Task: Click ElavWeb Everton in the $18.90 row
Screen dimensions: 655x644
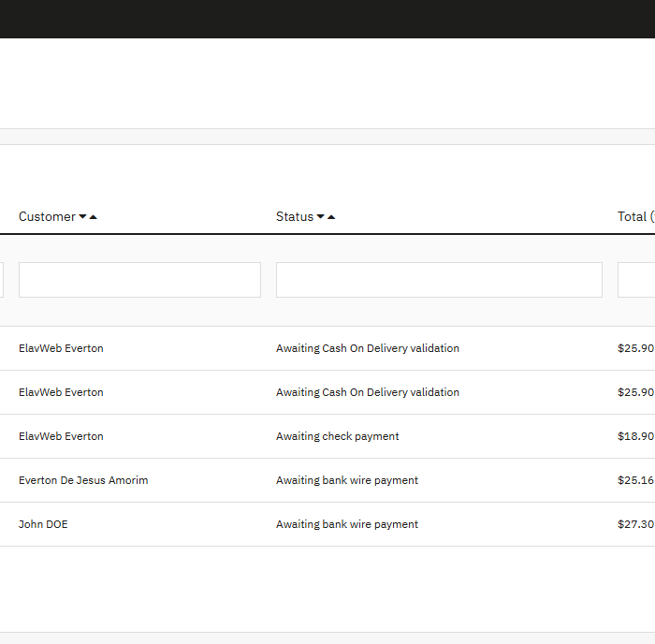Action: coord(61,436)
